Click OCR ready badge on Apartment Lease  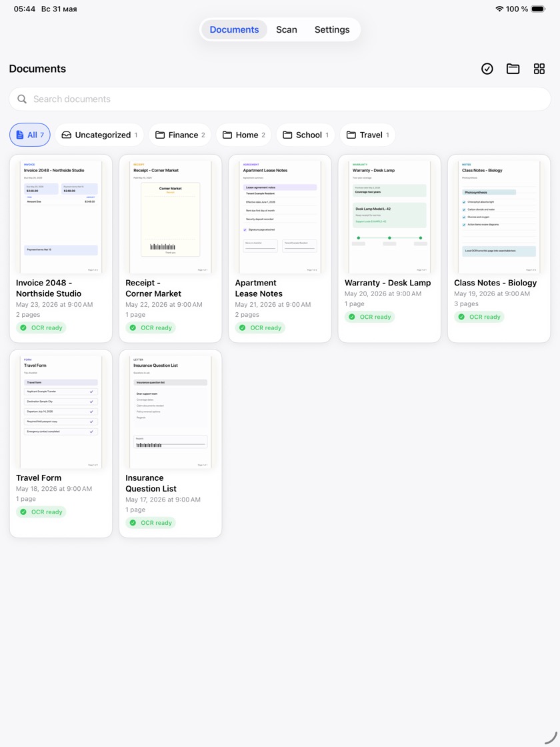pyautogui.click(x=261, y=327)
